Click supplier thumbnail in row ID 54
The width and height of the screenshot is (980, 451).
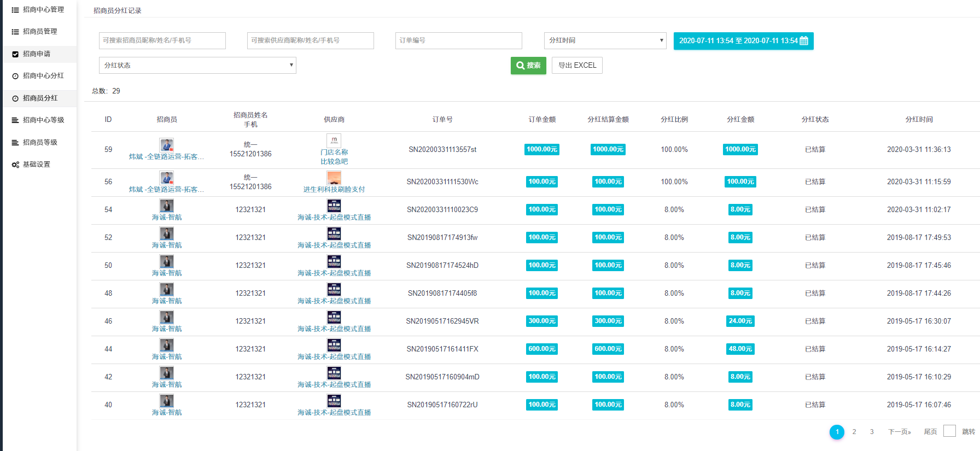coord(334,206)
